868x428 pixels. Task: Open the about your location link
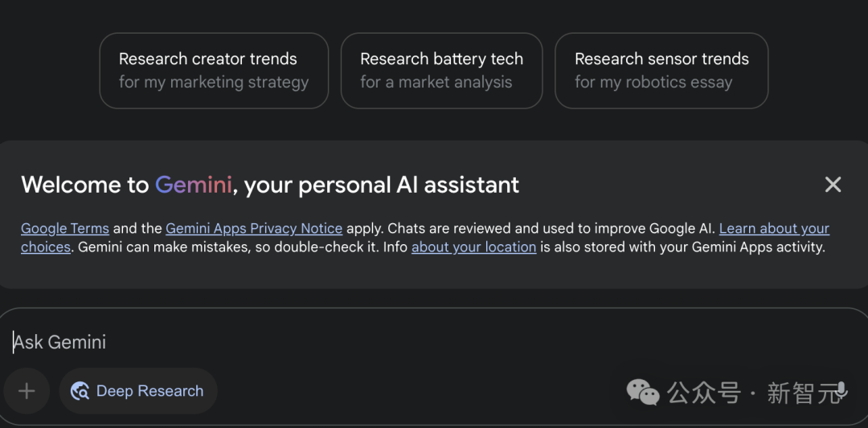[474, 247]
